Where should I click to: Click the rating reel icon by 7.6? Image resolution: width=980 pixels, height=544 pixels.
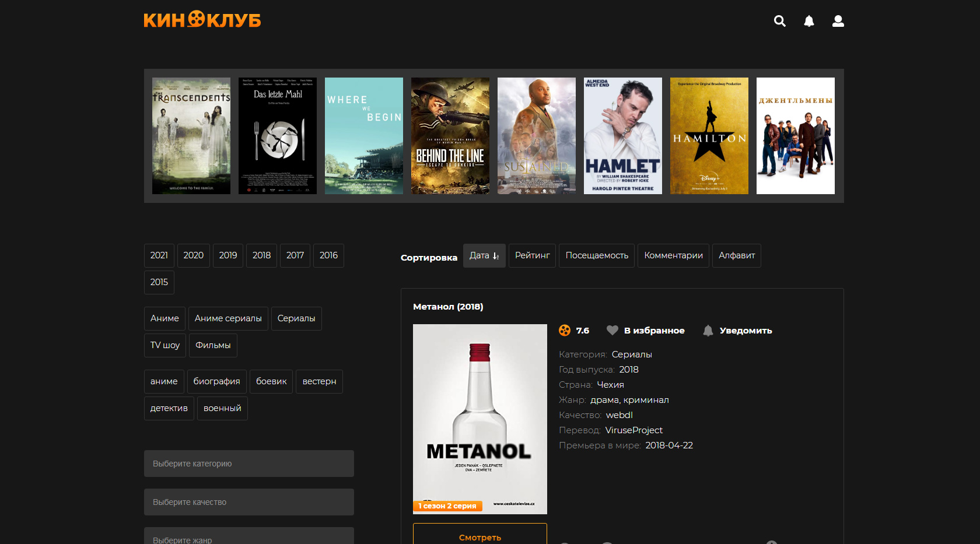[x=565, y=330]
